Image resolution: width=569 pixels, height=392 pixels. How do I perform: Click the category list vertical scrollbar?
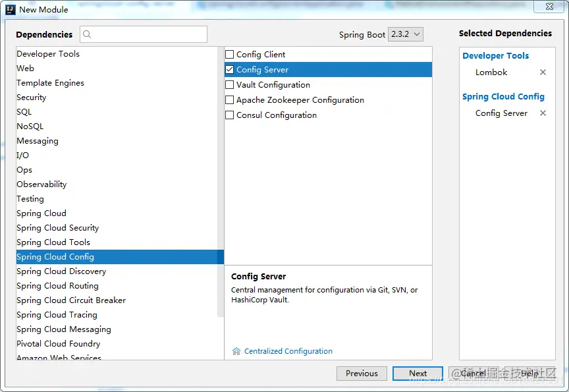point(221,181)
